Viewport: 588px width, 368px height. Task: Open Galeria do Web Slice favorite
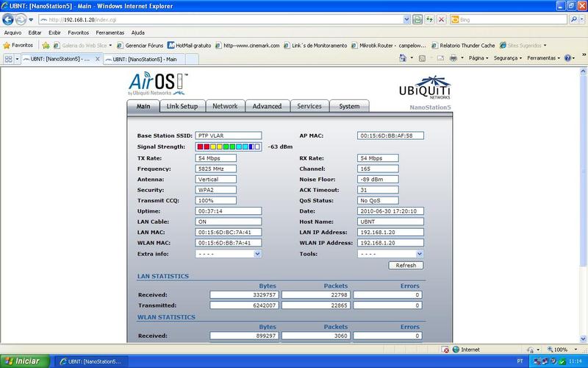point(82,46)
